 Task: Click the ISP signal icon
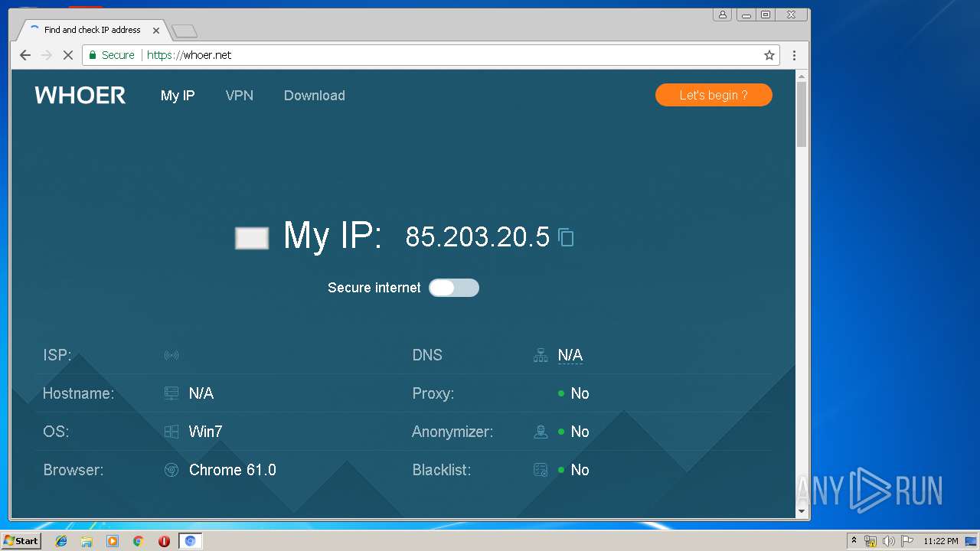(171, 355)
